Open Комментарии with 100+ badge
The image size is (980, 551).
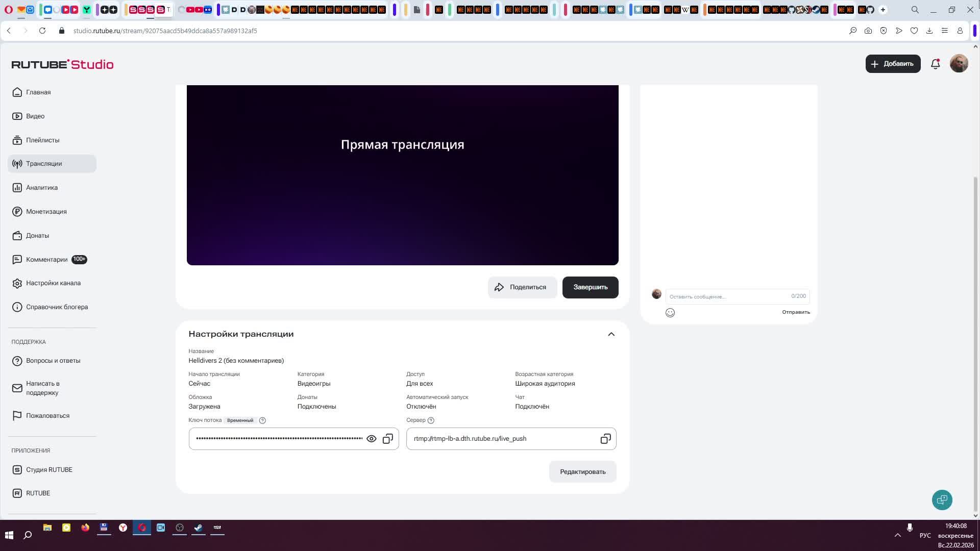tap(47, 260)
